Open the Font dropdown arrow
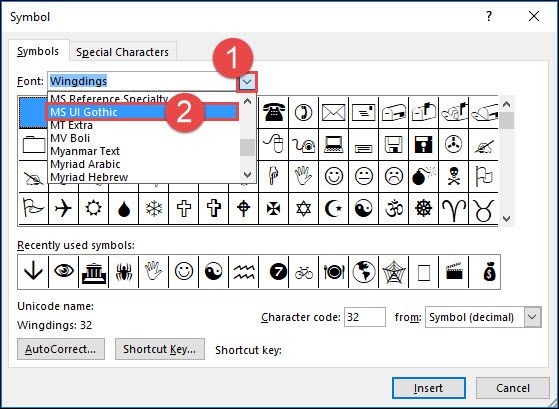This screenshot has height=409, width=559. pyautogui.click(x=247, y=82)
